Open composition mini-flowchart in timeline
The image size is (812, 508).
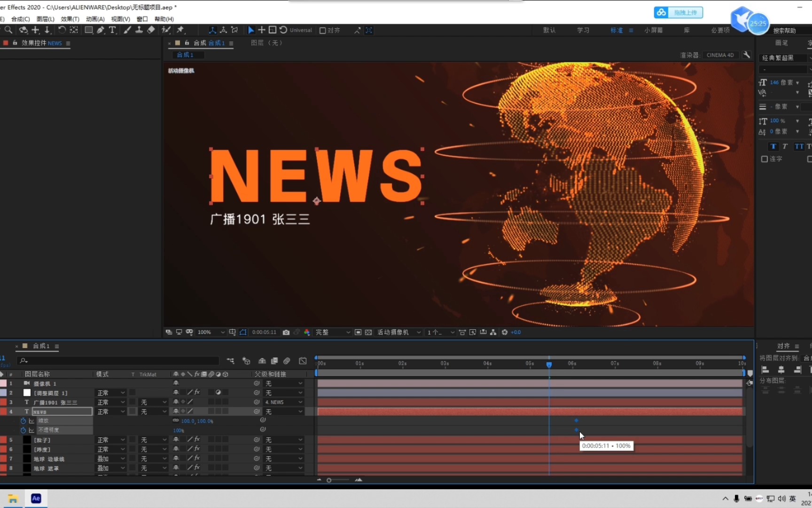pyautogui.click(x=230, y=361)
